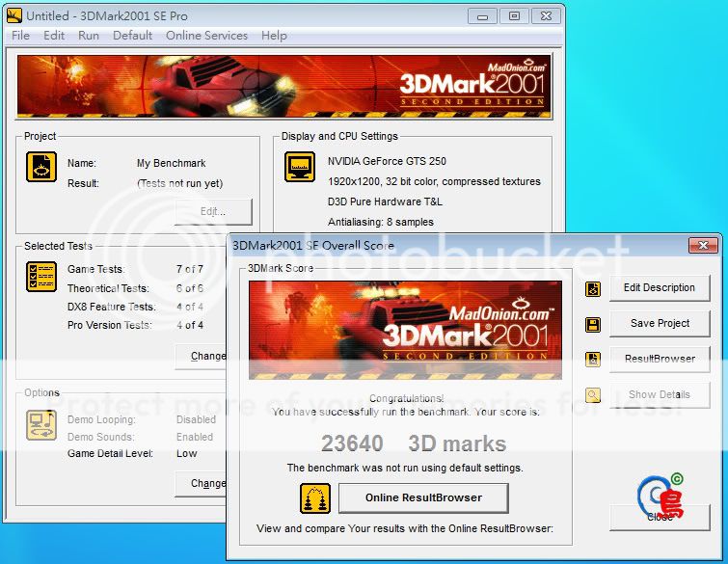
Task: Open the Default menu
Action: pos(132,36)
